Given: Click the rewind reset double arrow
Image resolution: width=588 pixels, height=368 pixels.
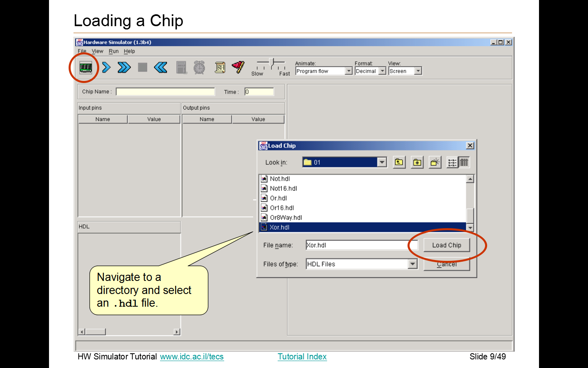Looking at the screenshot, I should pos(160,67).
